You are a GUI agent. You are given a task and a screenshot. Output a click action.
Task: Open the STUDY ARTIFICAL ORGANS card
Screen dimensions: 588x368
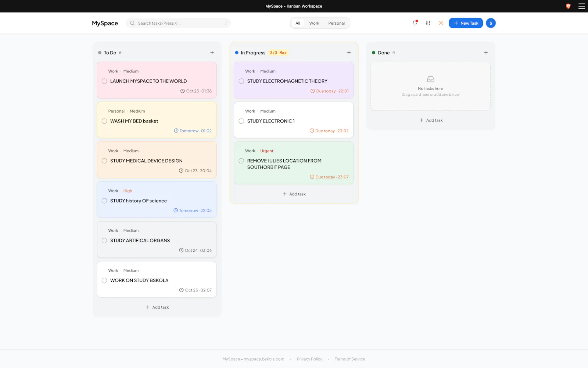tap(157, 240)
